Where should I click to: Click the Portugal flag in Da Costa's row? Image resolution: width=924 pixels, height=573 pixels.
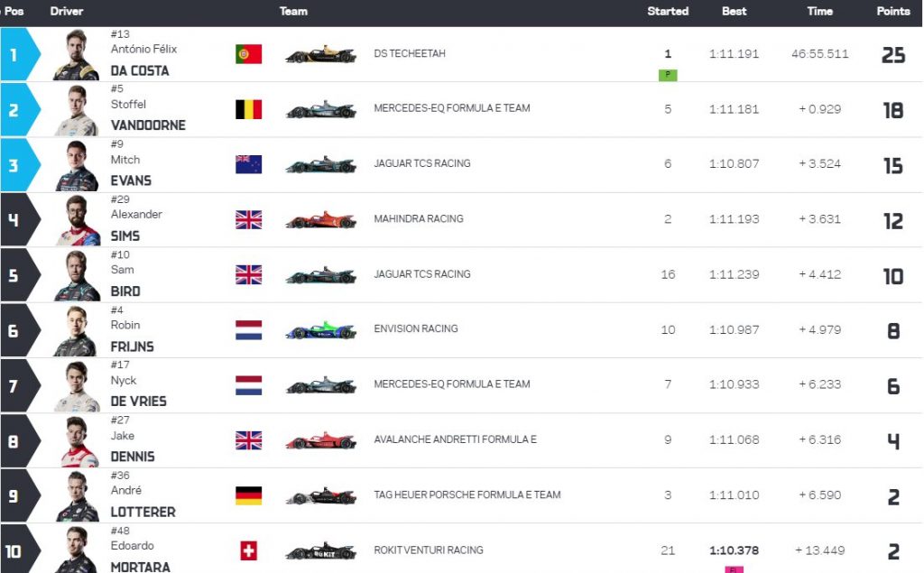pyautogui.click(x=249, y=54)
